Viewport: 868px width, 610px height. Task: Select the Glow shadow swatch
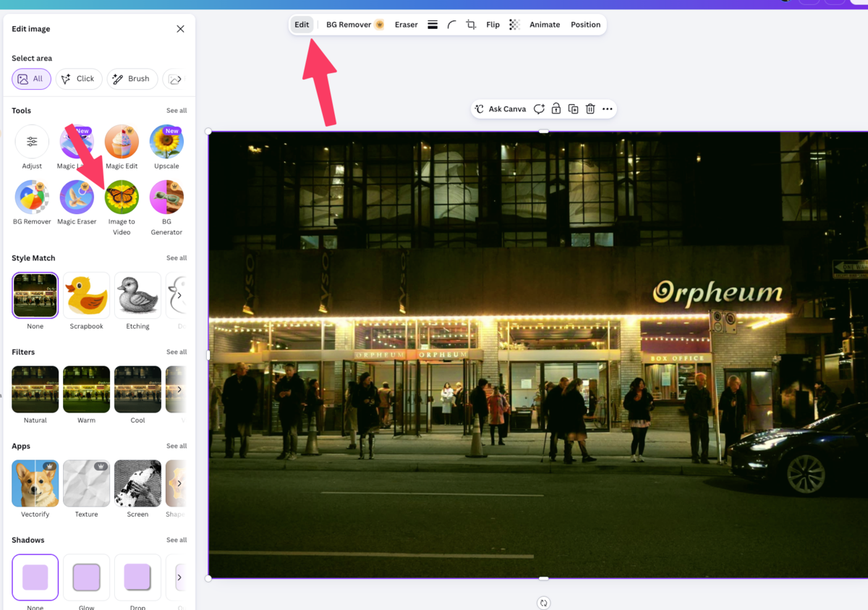[x=86, y=577]
